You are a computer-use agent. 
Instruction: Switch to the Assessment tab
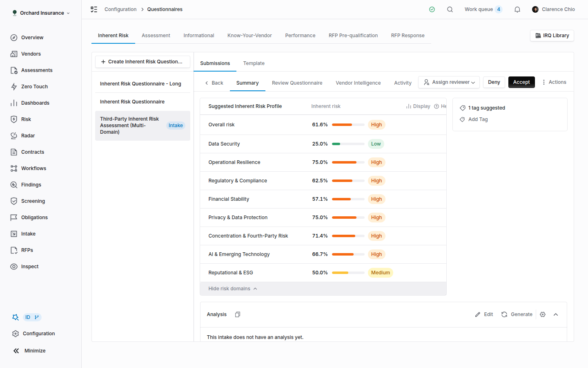pos(156,36)
